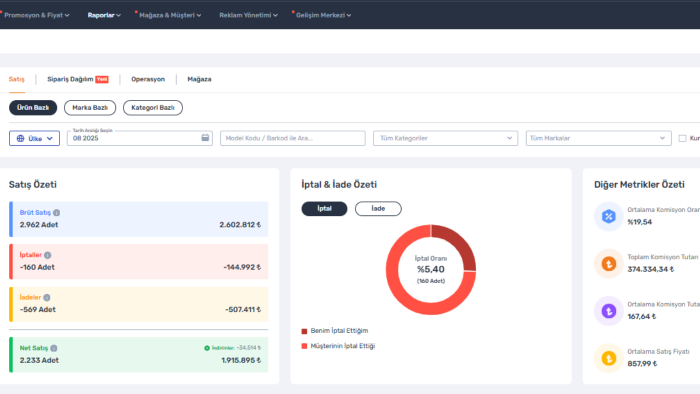Open the Gelişim Merkezi menu
The image size is (700, 394).
[x=323, y=15]
